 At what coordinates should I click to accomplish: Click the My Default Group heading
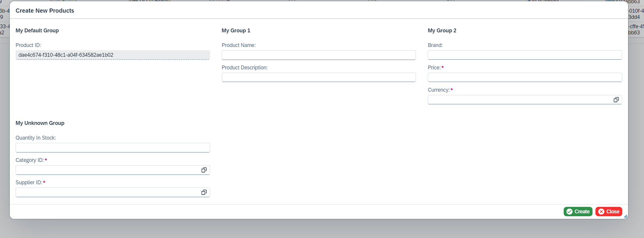pos(37,31)
